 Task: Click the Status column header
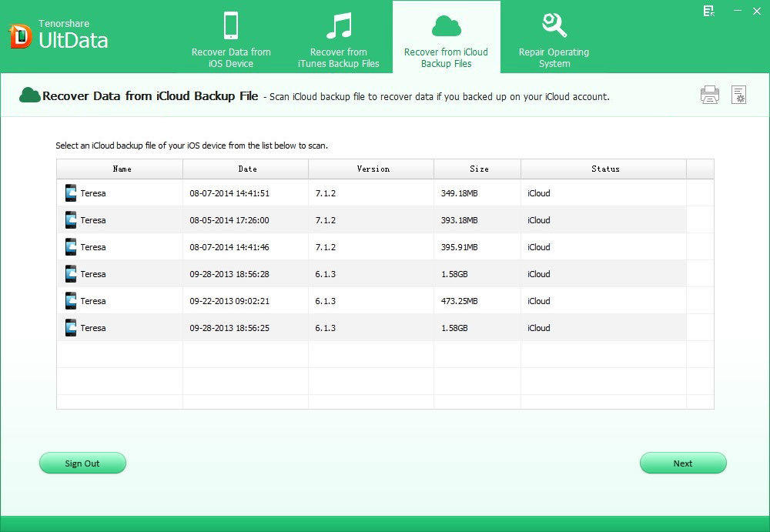(x=604, y=169)
